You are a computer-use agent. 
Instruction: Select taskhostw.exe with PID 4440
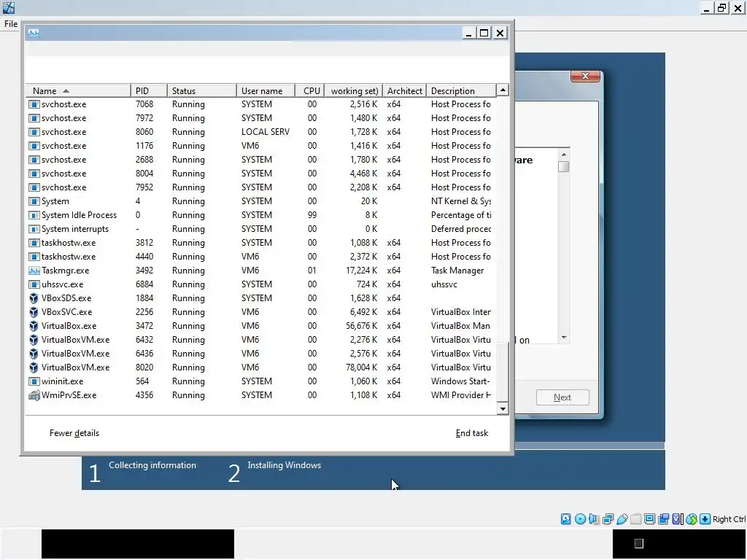tap(261, 257)
